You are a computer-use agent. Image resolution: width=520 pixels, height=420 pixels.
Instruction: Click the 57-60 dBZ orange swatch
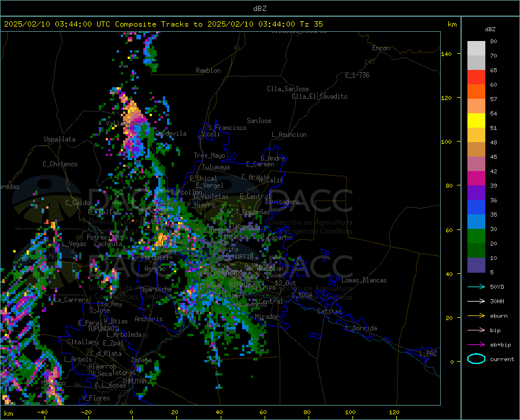(476, 92)
